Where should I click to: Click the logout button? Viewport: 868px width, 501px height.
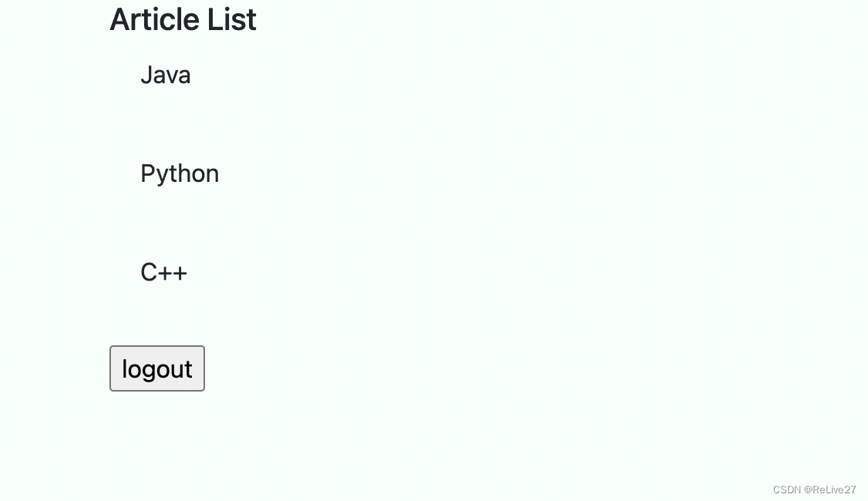click(157, 368)
